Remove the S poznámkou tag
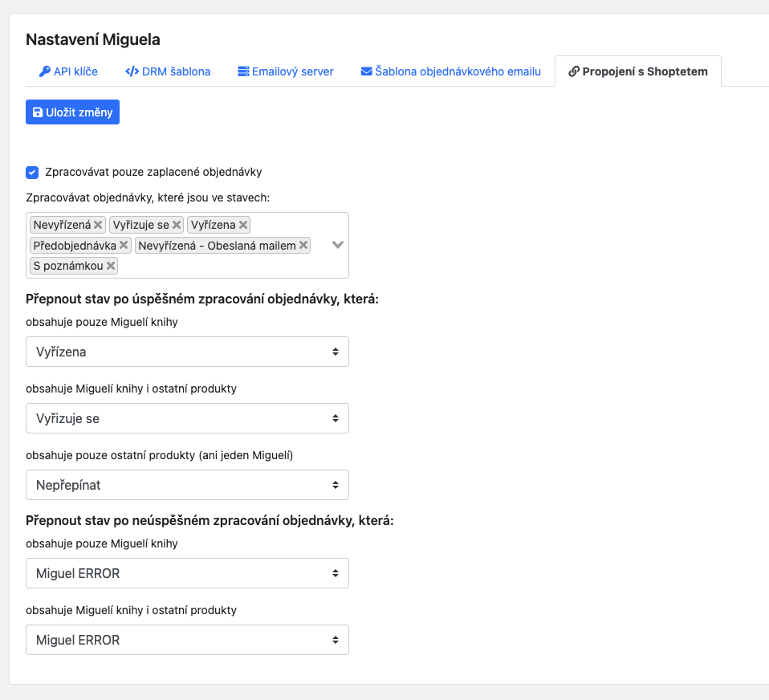 [111, 266]
